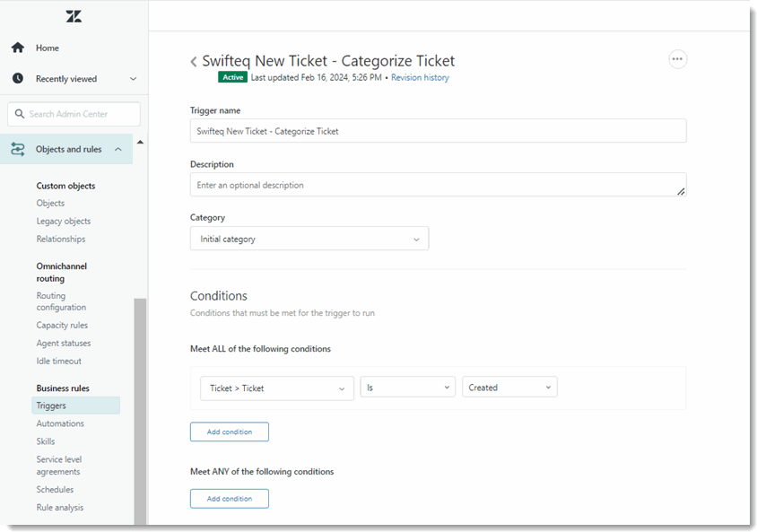This screenshot has height=532, width=757.
Task: Click the Last updated Feb 16, 2024 text
Action: (317, 77)
